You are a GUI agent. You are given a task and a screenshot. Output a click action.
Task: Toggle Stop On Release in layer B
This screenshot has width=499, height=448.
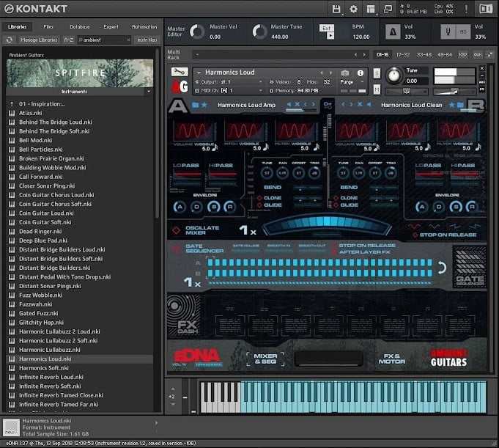[x=415, y=235]
